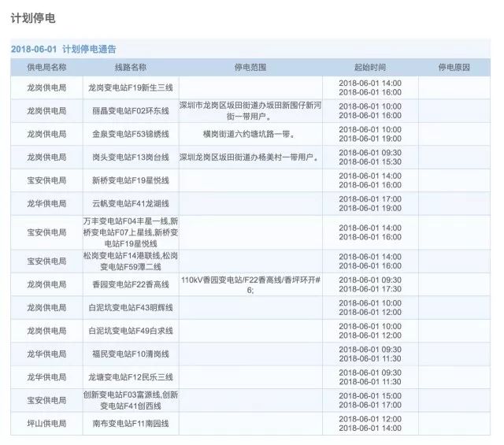Click the 10:00 to 19:00 time cell
504x445 pixels.
(370, 134)
